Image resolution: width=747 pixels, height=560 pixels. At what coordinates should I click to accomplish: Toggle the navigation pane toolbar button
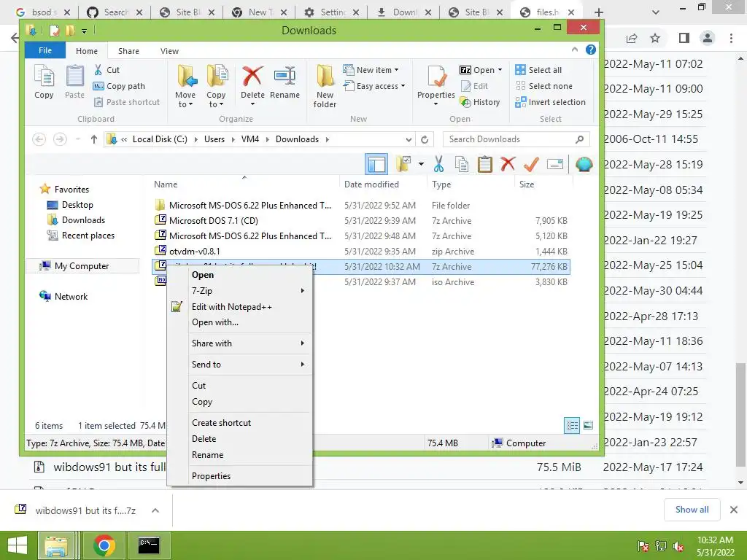click(376, 164)
